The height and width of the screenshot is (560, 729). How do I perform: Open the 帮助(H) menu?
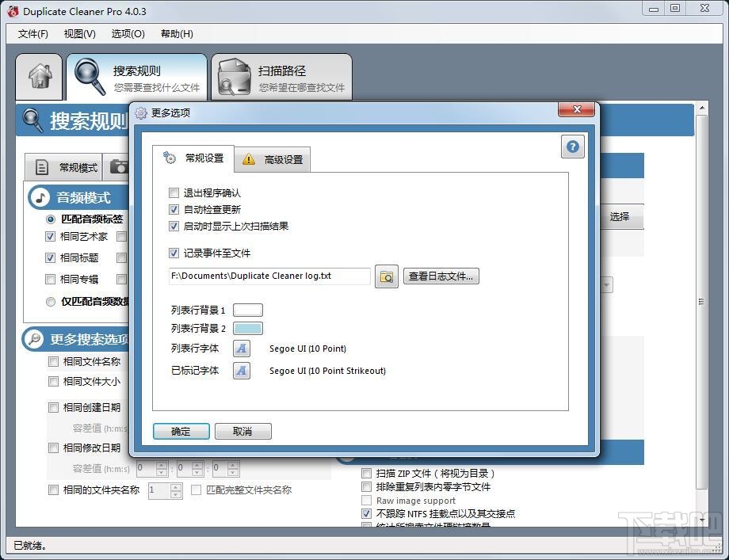(x=177, y=34)
